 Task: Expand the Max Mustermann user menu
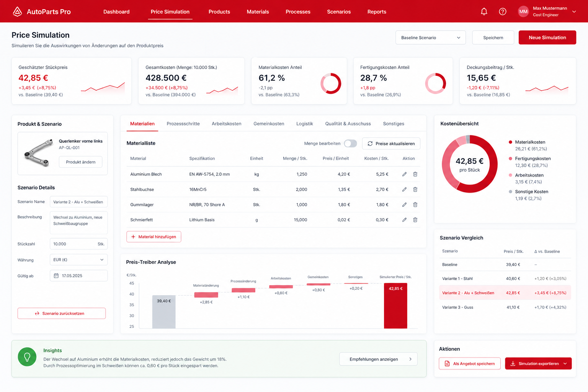574,11
